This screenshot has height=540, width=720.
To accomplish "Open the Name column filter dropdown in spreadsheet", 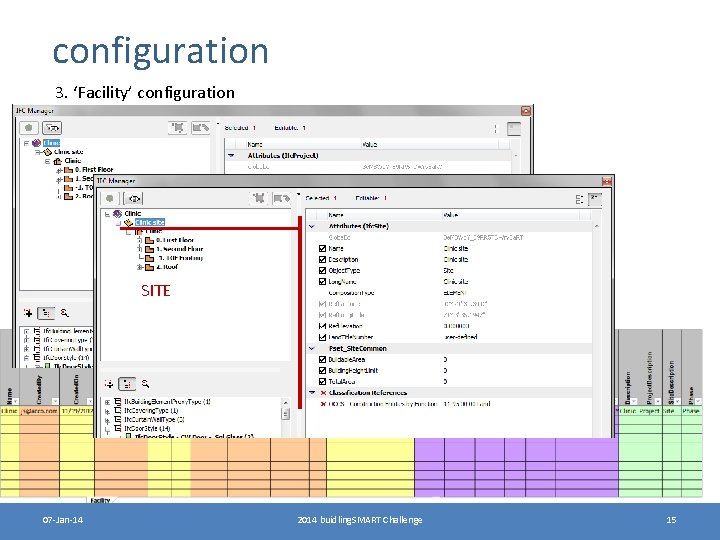I will (16, 401).
